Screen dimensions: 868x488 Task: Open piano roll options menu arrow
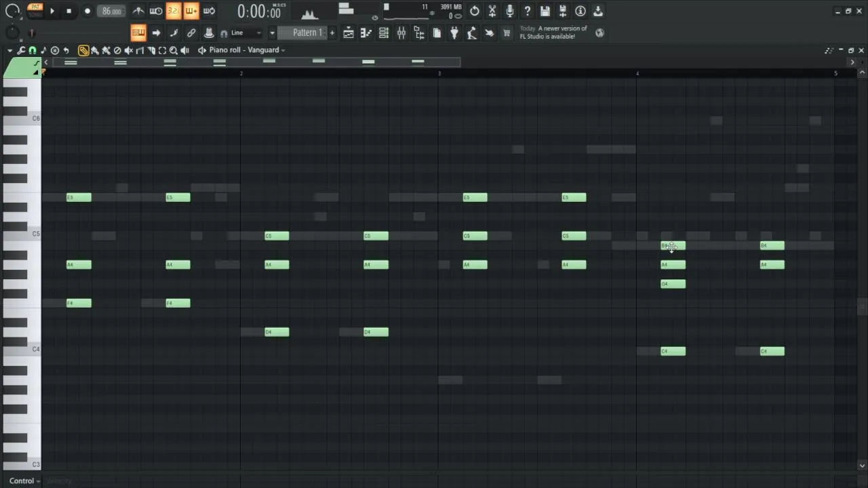(9, 50)
